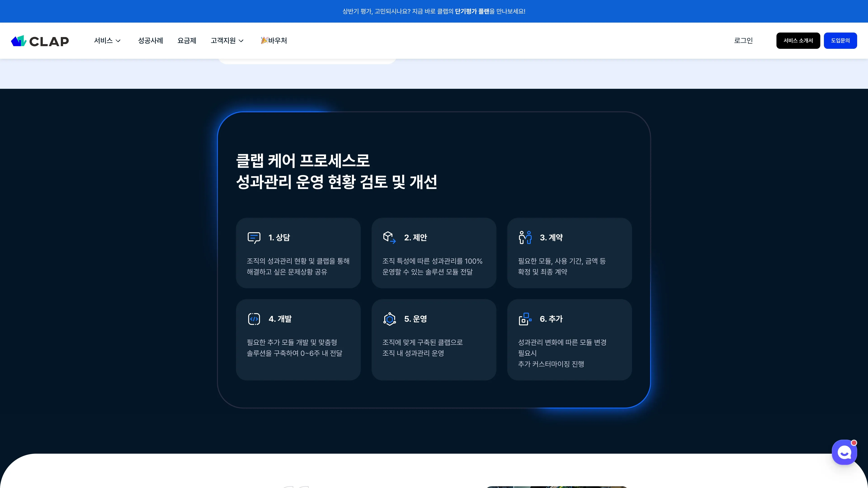
Task: Click the 단기평가 플랜 banner link
Action: 472,11
